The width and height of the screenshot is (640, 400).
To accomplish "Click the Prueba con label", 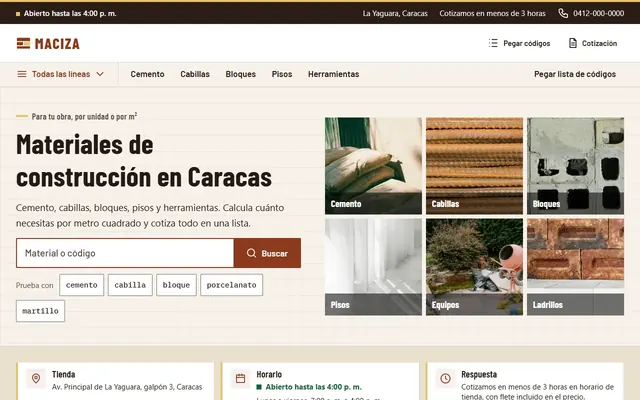I will point(35,285).
